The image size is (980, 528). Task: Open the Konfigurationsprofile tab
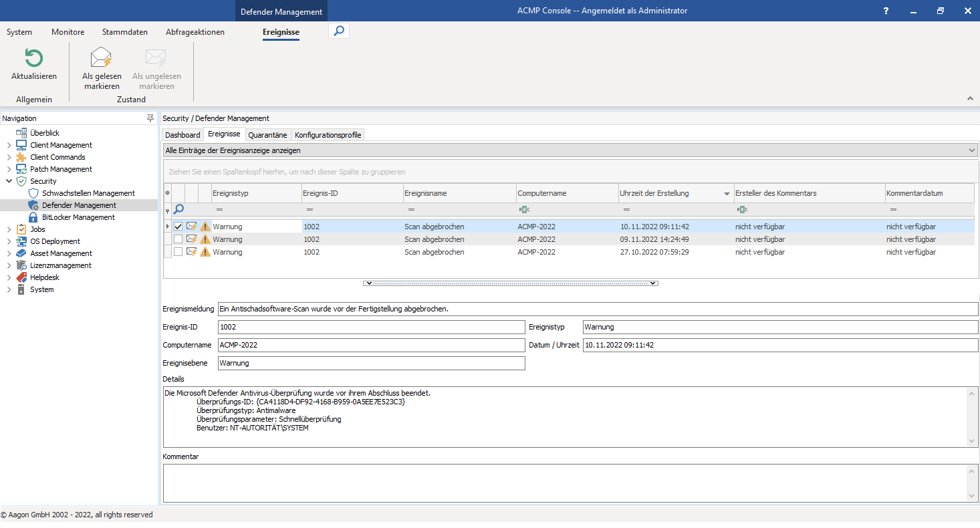tap(328, 135)
